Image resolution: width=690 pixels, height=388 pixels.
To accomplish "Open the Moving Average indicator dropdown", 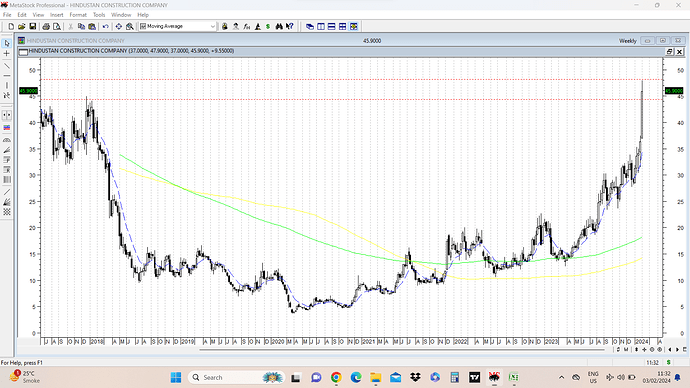I will (x=177, y=26).
